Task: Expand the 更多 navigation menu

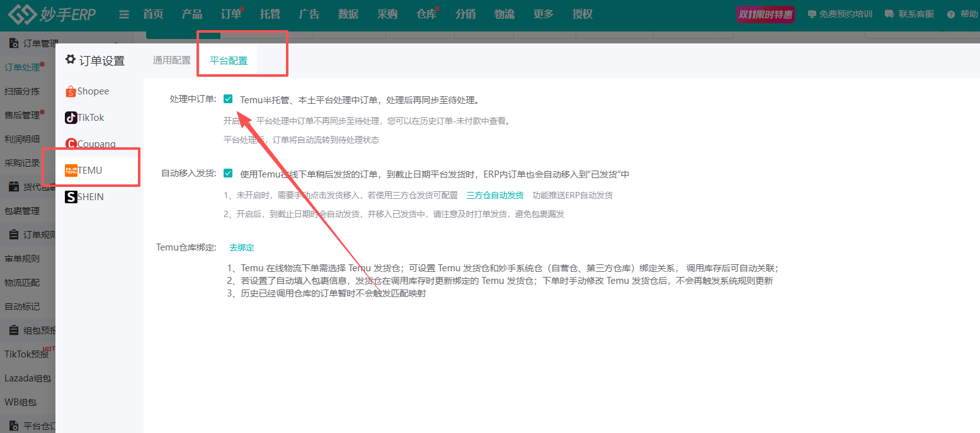Action: pyautogui.click(x=543, y=14)
